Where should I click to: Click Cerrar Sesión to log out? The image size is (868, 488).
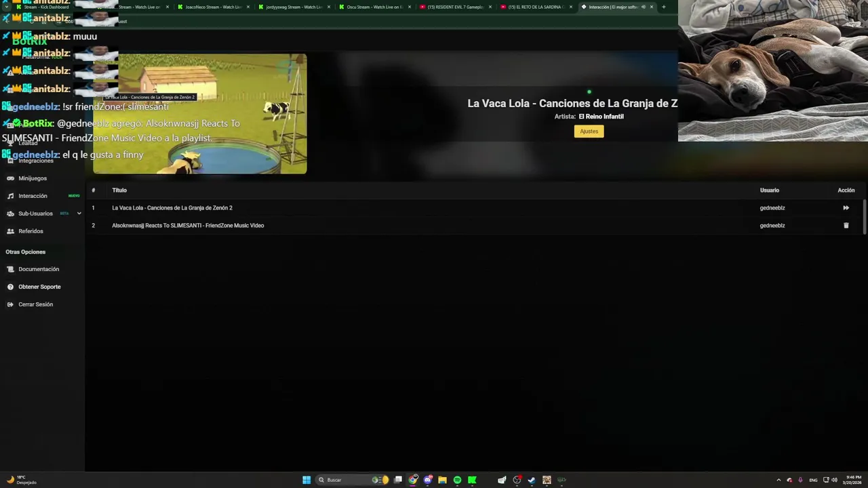(x=35, y=304)
